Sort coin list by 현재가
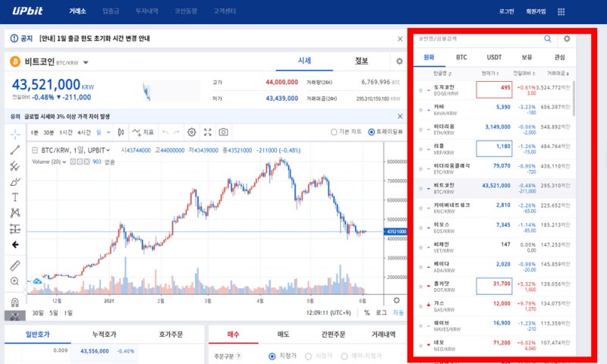Viewport: 607px width, 364px height. pyautogui.click(x=490, y=73)
